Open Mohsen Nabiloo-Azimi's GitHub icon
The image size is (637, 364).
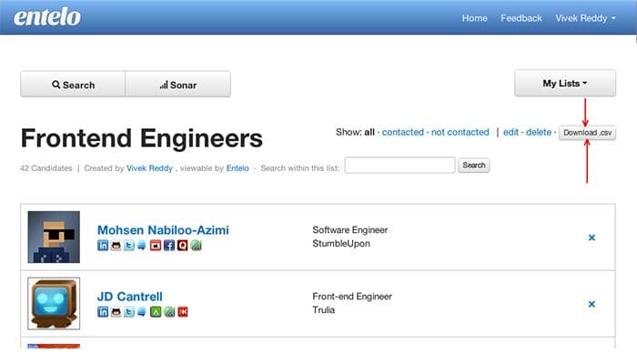tap(116, 246)
